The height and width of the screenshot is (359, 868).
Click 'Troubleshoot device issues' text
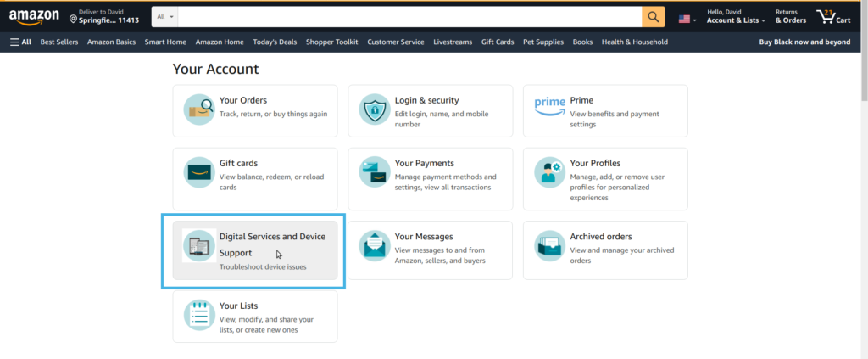click(x=263, y=267)
